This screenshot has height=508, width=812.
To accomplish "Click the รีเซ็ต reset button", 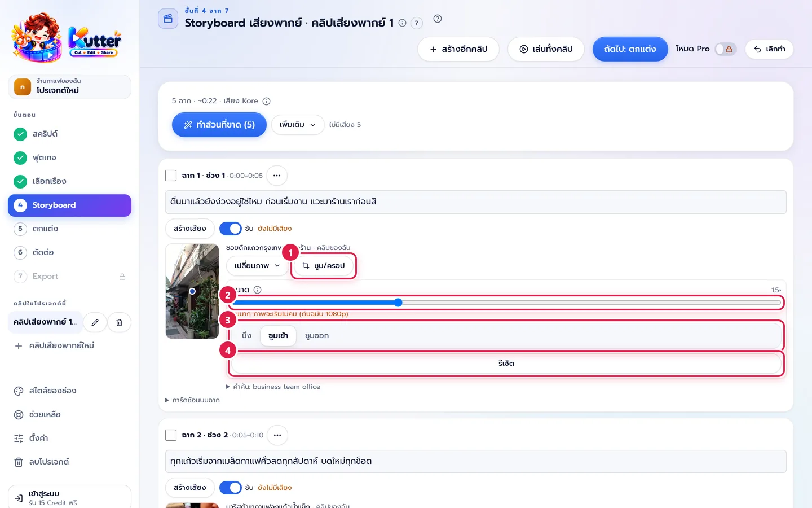I will pyautogui.click(x=506, y=364).
